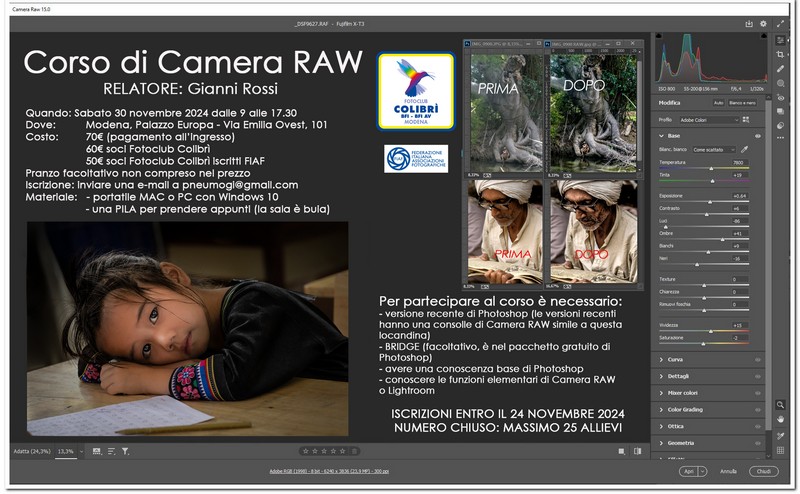This screenshot has height=494, width=800.
Task: Click the Vividezza slider handle
Action: click(711, 331)
